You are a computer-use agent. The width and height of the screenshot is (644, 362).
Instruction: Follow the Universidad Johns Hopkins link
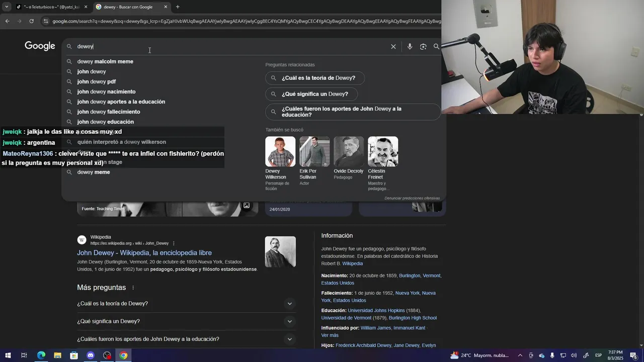pos(376,311)
